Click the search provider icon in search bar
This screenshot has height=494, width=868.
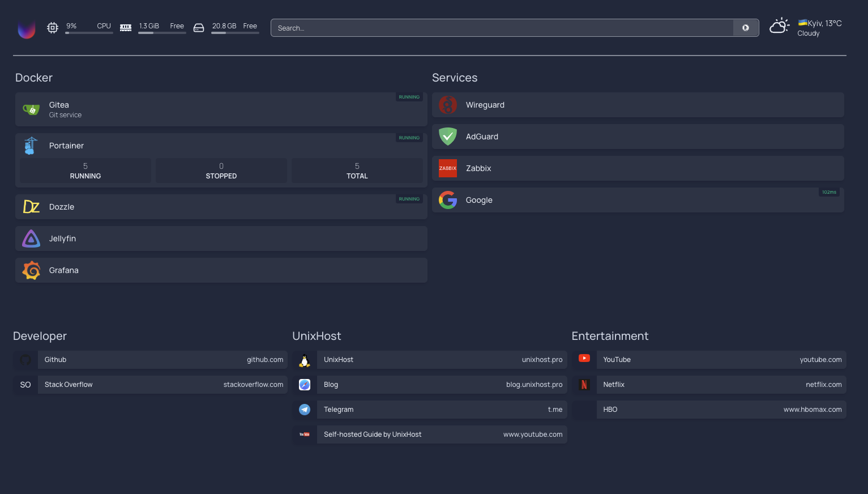(x=746, y=28)
